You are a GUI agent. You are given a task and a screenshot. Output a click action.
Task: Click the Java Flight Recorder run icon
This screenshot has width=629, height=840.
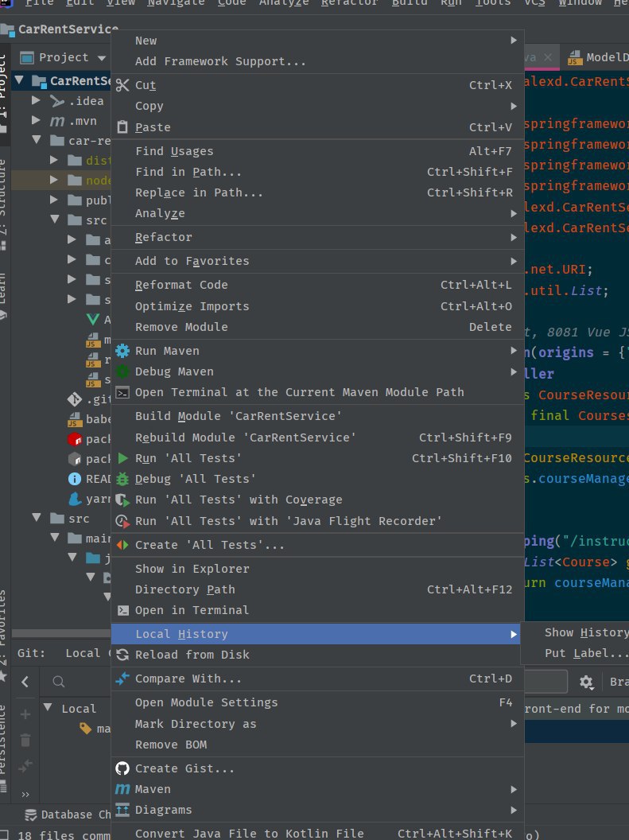pyautogui.click(x=122, y=521)
